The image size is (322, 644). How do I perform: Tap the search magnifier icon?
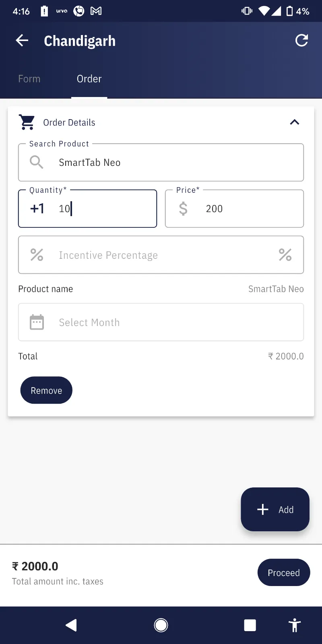37,162
